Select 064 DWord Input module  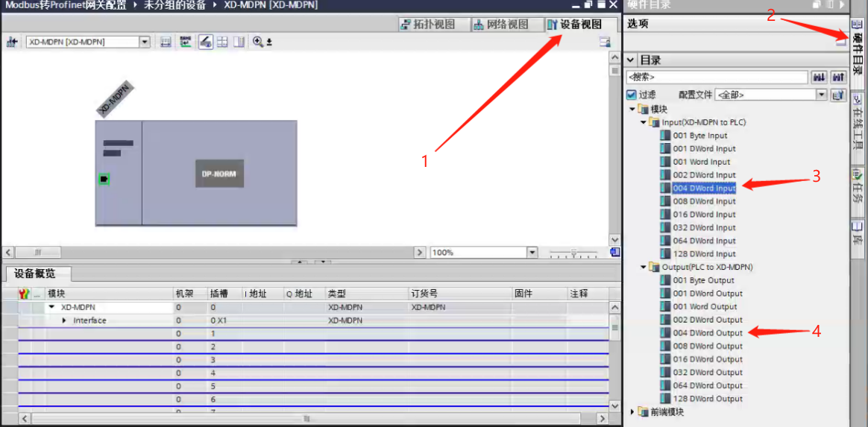click(704, 241)
